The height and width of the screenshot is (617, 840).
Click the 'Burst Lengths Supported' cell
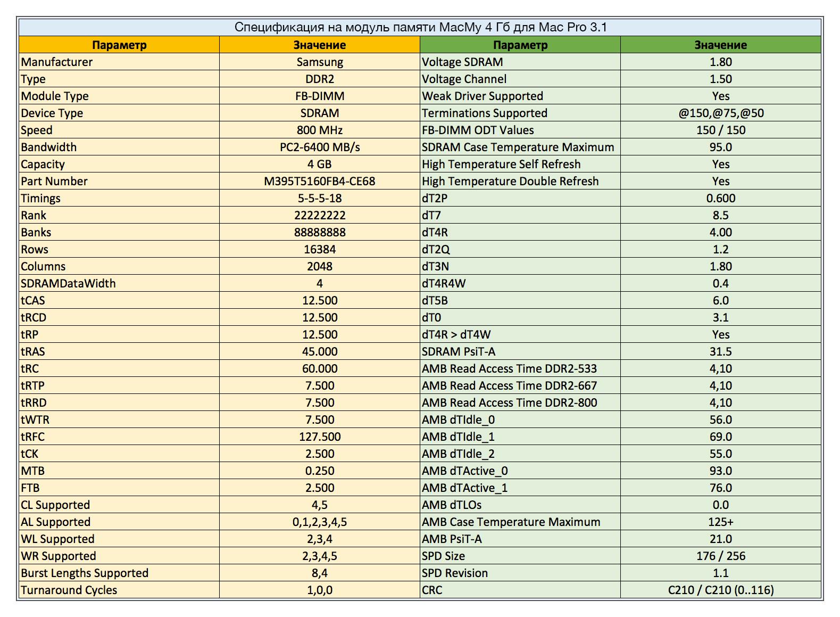(119, 573)
